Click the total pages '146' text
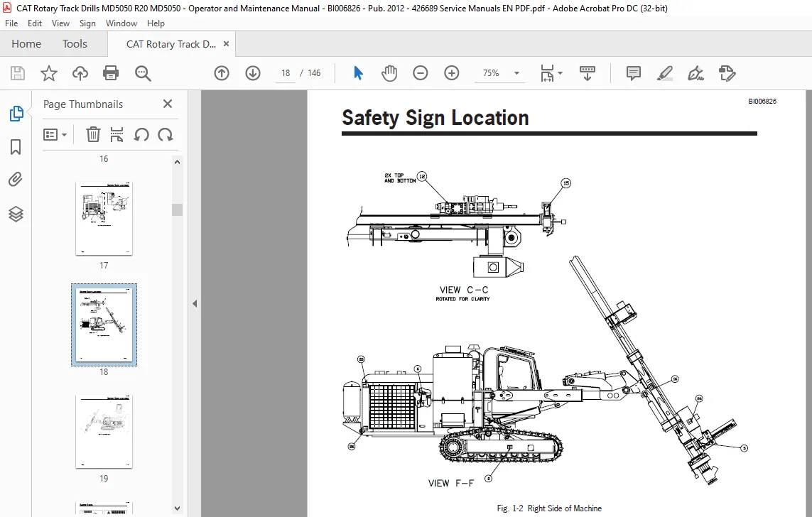Viewport: 812px width, 517px height. click(x=314, y=73)
